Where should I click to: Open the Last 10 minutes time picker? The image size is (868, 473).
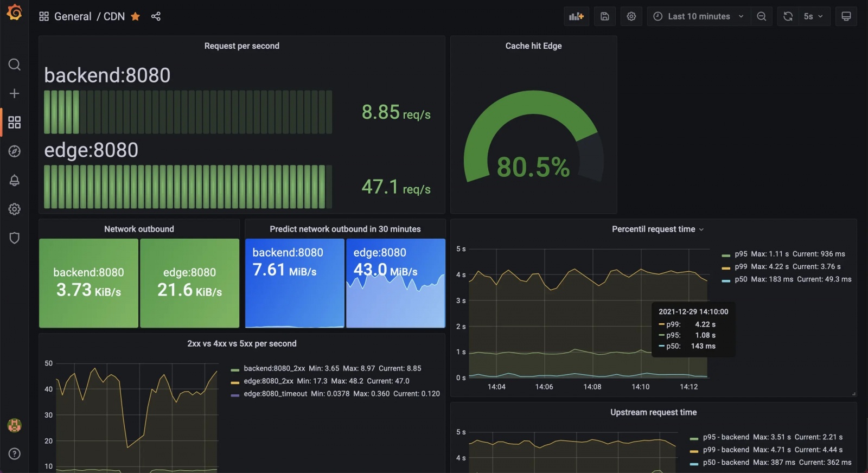[699, 16]
